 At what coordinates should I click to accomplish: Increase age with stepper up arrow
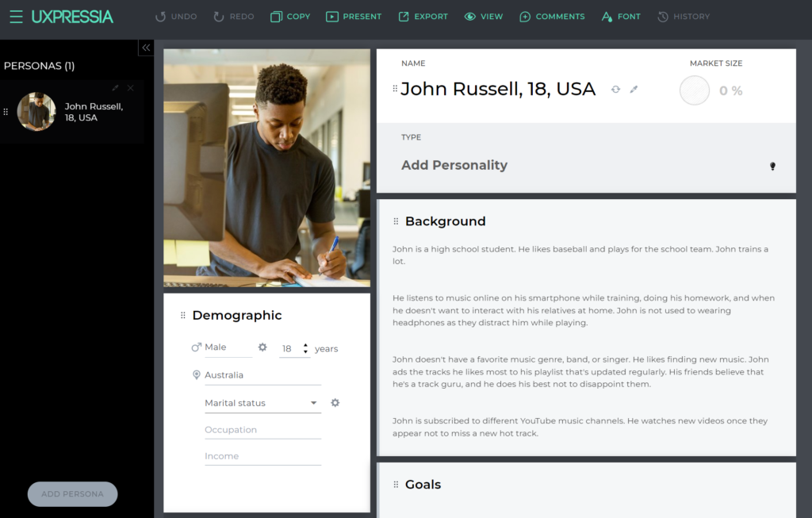pos(305,345)
